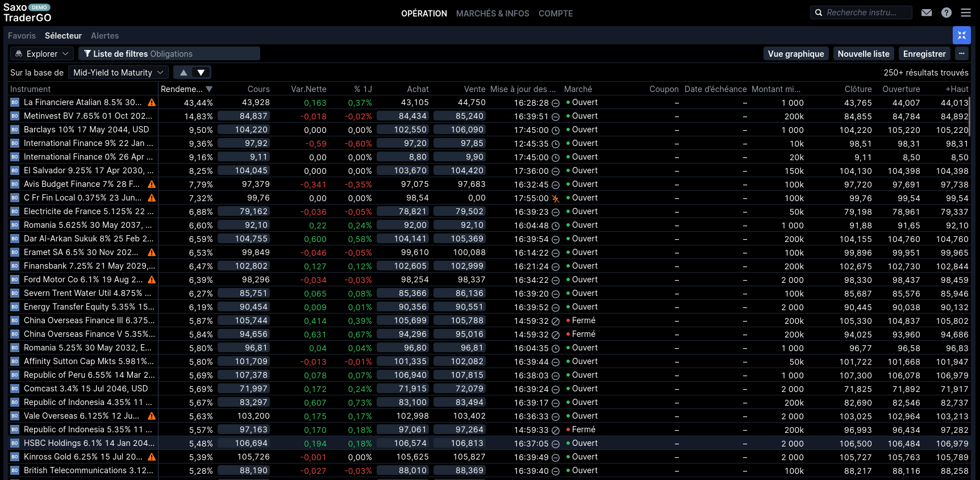Open Liste de filtres Obligations selector
This screenshot has height=480, width=980.
point(169,53)
